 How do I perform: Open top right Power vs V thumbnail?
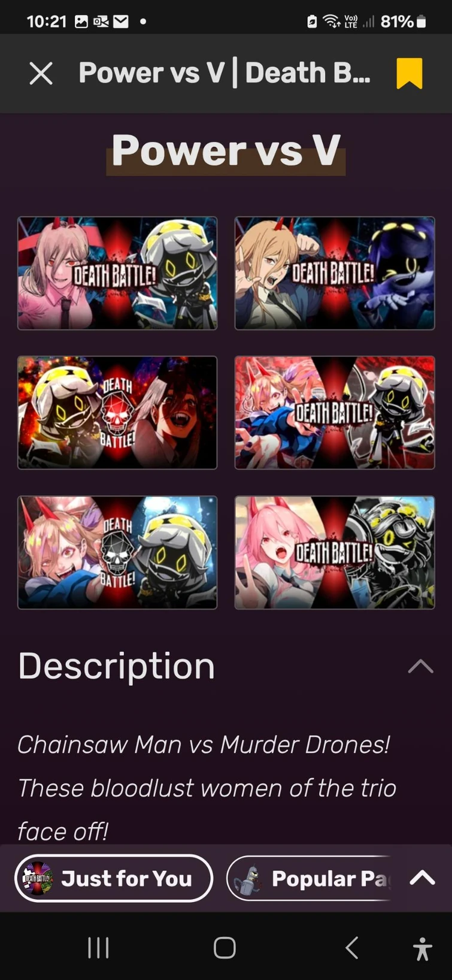(x=335, y=273)
